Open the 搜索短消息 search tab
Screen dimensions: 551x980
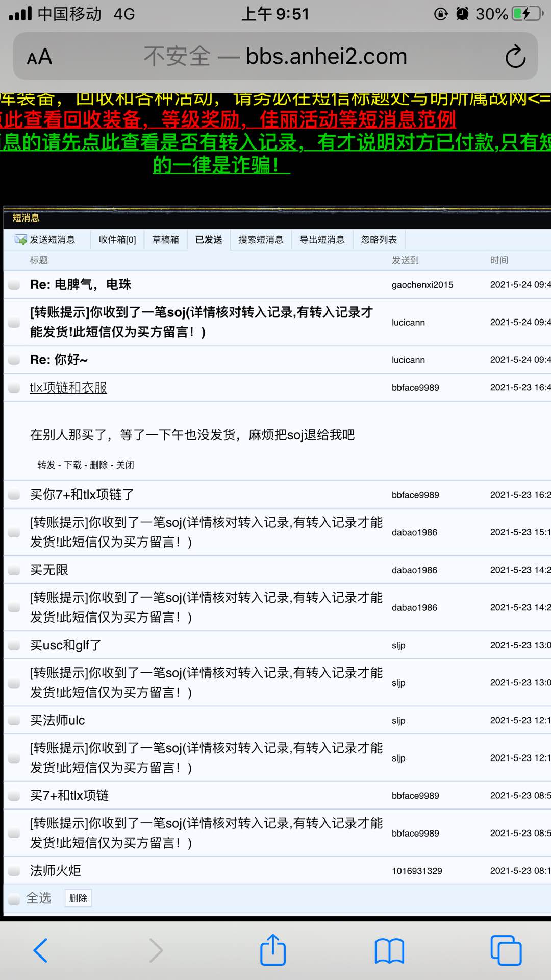[261, 240]
